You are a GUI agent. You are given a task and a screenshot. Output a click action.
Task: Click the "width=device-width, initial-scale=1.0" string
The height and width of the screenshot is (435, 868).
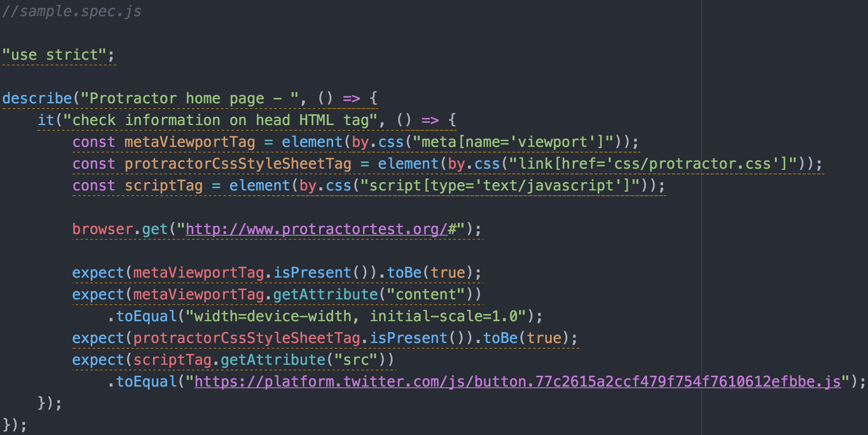356,316
